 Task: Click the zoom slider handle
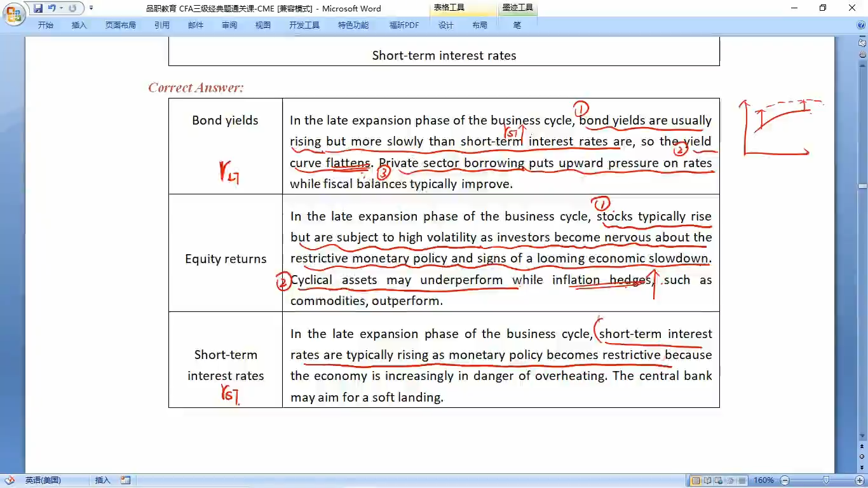pos(826,480)
